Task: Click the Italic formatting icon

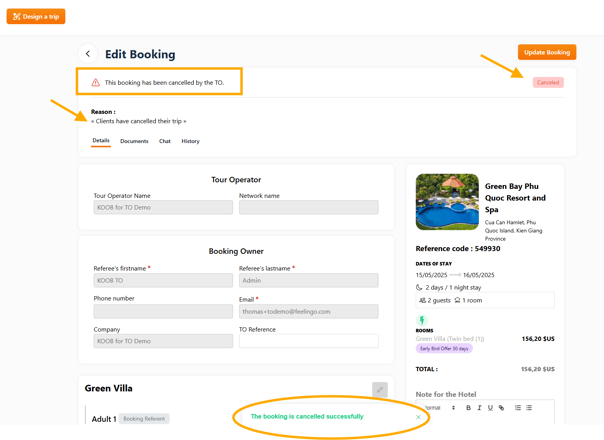Action: pos(479,408)
